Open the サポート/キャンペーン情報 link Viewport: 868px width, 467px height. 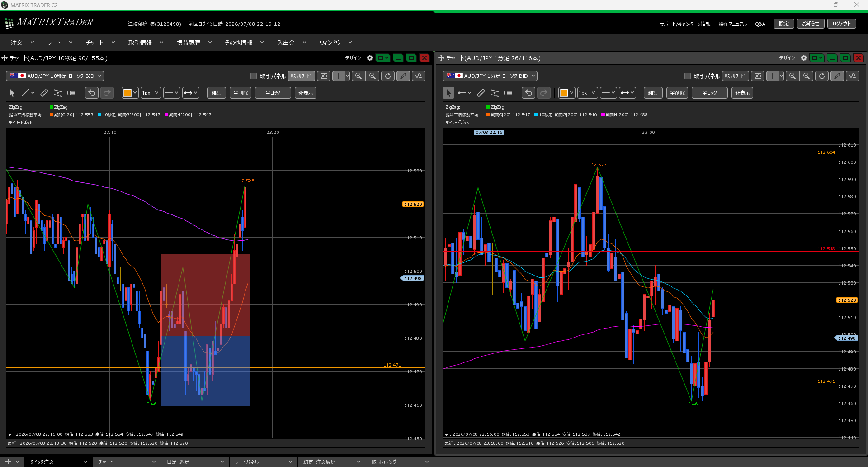click(x=685, y=24)
